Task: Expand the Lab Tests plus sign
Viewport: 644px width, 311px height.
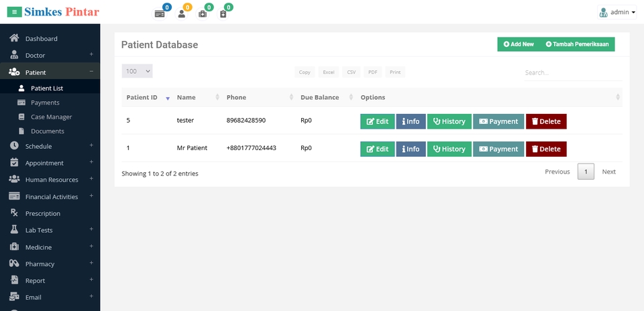Action: tap(91, 229)
